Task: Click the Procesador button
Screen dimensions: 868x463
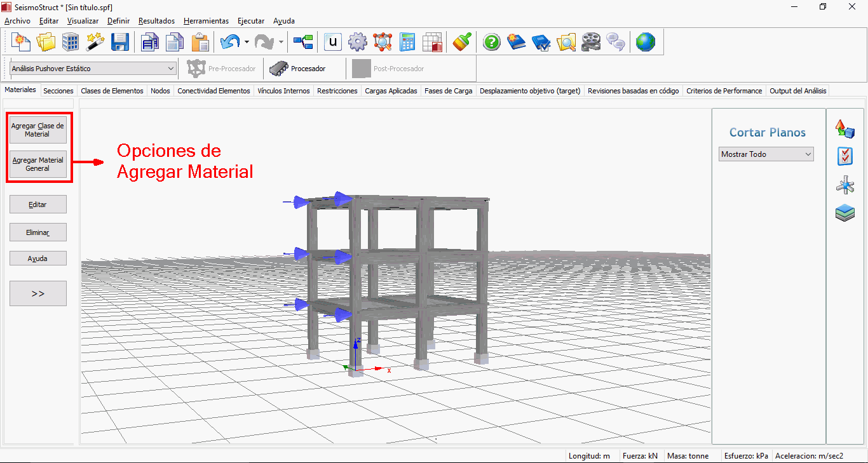Action: tap(298, 69)
